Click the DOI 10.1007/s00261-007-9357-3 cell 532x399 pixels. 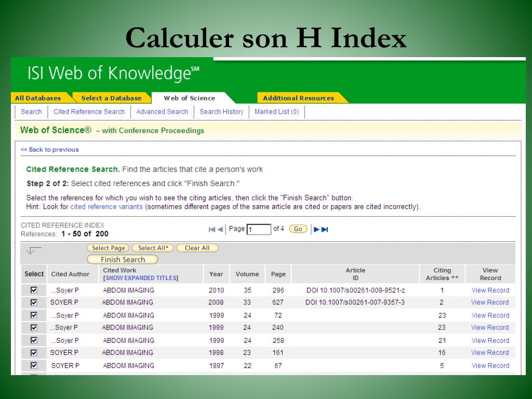pyautogui.click(x=355, y=302)
